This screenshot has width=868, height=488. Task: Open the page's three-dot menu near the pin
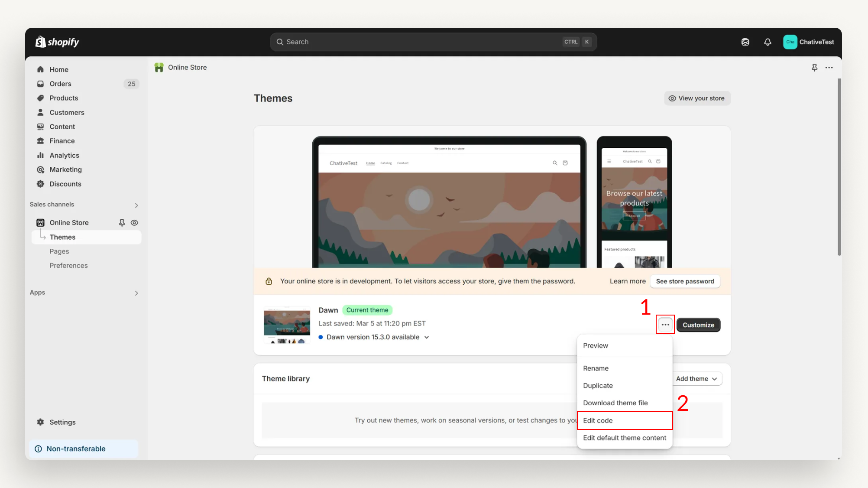829,68
